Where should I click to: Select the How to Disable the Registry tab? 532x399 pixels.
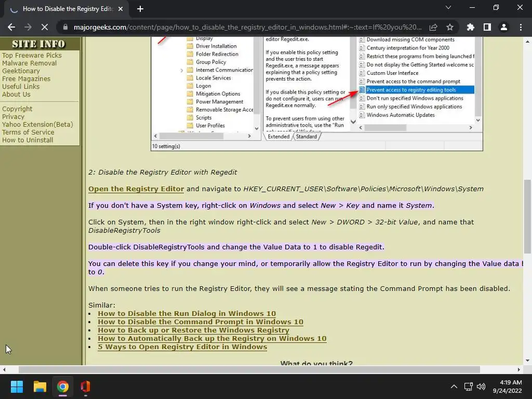click(66, 9)
